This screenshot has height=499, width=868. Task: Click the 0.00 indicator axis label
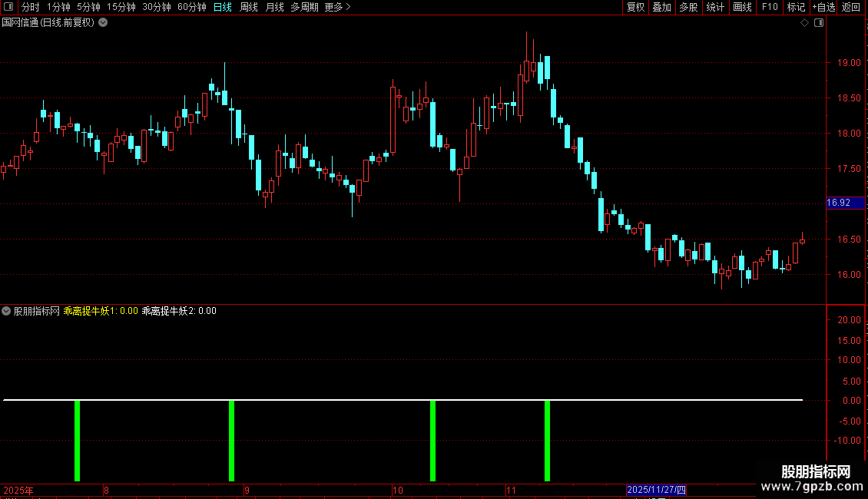pos(851,401)
